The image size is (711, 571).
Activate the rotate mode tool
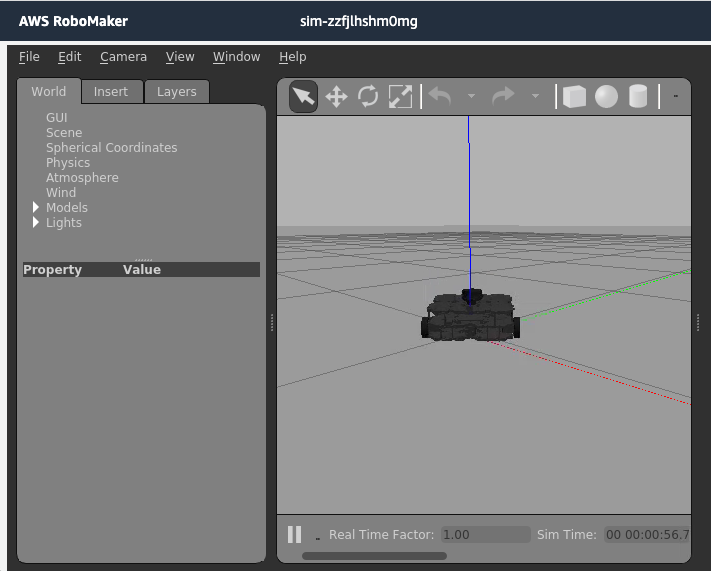click(x=368, y=97)
